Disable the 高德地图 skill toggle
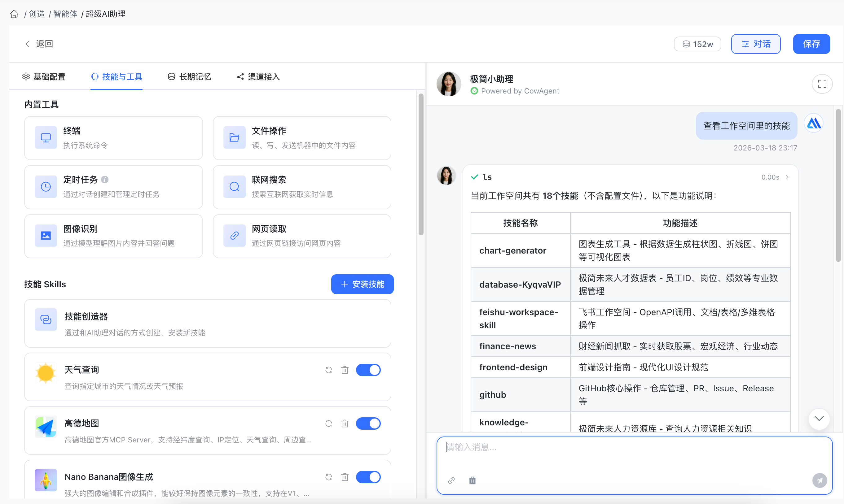The image size is (844, 504). (x=368, y=423)
